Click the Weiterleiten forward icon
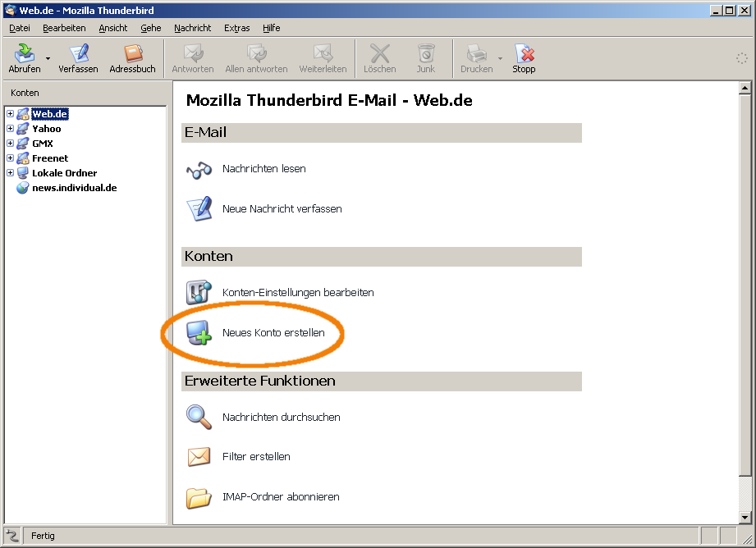This screenshot has height=548, width=756. pos(323,53)
